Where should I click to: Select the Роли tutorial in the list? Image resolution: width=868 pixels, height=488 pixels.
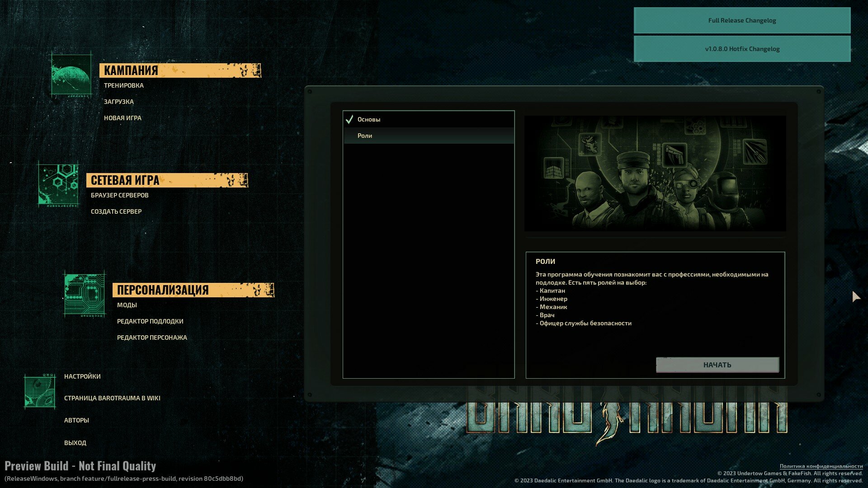[x=429, y=136]
